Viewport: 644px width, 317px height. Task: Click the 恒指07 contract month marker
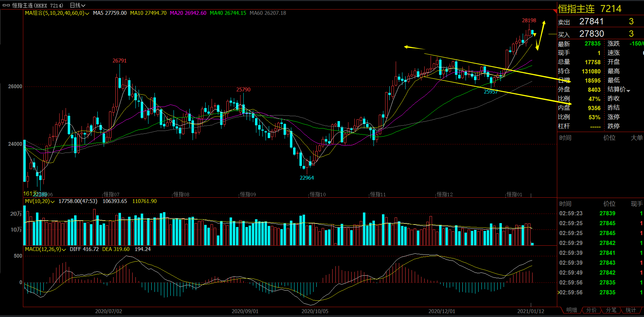point(111,195)
